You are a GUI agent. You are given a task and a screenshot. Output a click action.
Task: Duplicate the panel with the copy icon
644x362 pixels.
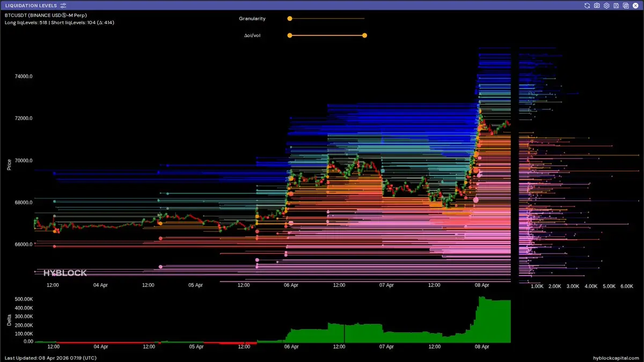(x=626, y=5)
